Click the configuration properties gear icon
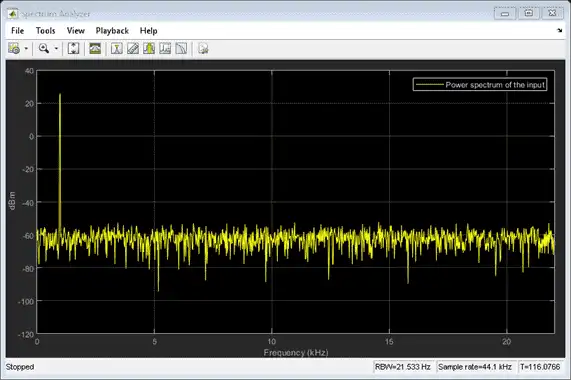 click(x=14, y=48)
